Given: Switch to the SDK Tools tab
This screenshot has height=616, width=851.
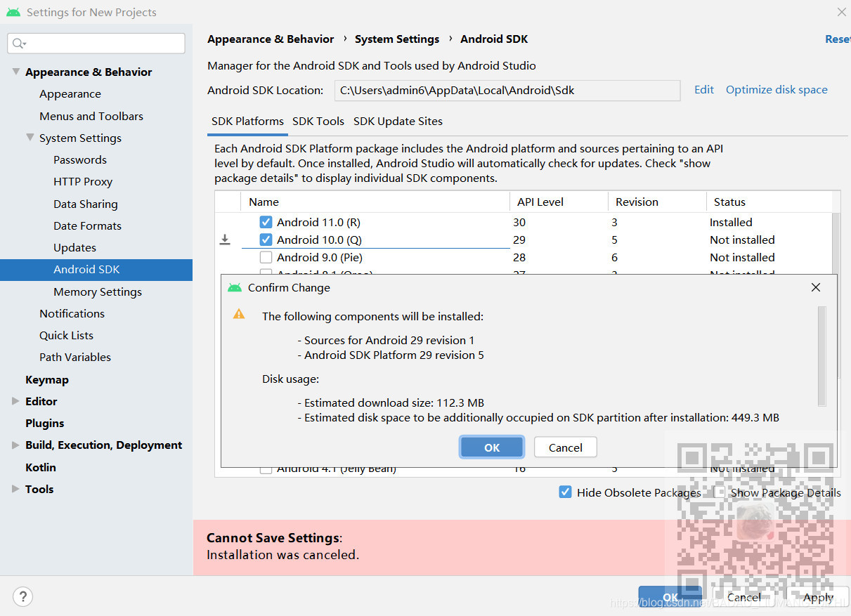Looking at the screenshot, I should [318, 121].
